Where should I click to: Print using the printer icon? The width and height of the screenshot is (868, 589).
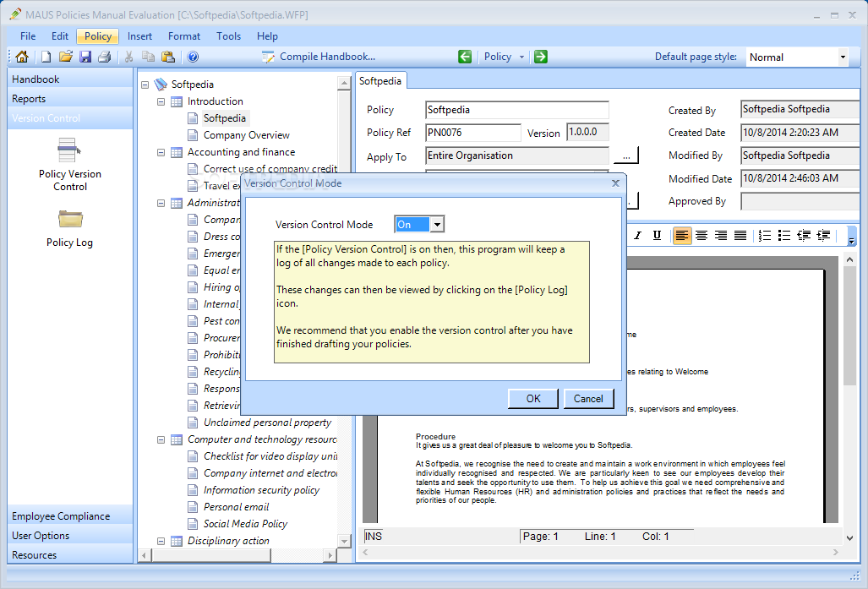(104, 57)
